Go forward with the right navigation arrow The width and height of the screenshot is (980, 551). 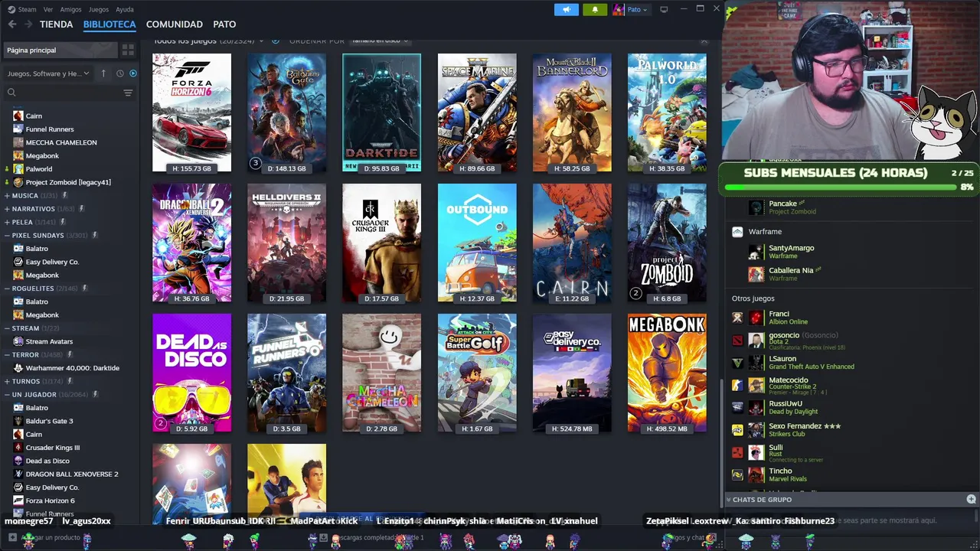[28, 24]
